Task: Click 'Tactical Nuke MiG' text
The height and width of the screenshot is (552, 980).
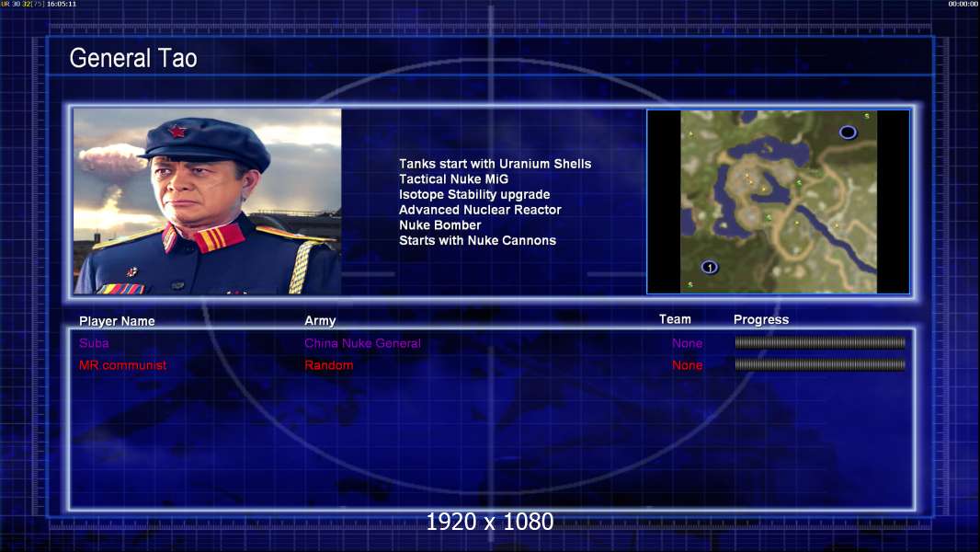Action: (x=454, y=178)
